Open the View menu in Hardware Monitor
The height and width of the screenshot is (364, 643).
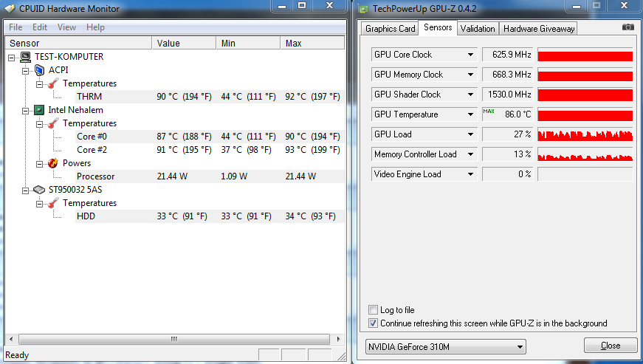point(66,27)
